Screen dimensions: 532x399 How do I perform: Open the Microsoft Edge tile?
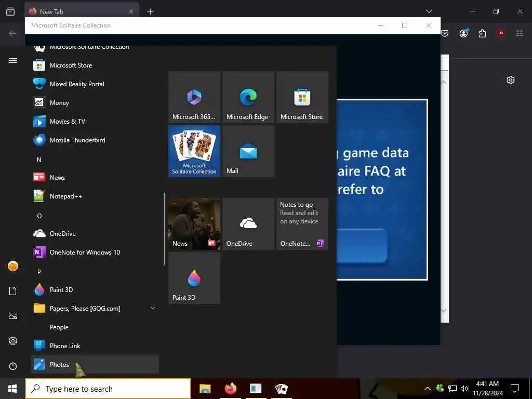(248, 97)
